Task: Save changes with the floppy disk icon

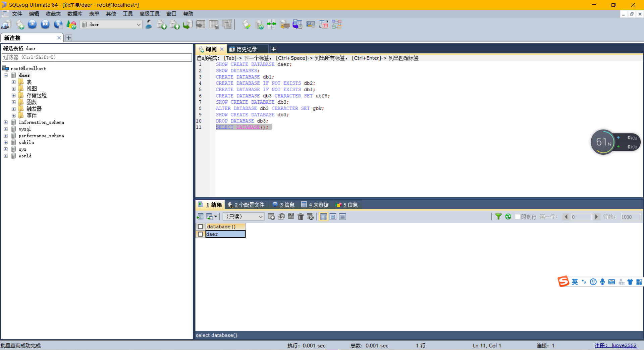Action: click(291, 217)
